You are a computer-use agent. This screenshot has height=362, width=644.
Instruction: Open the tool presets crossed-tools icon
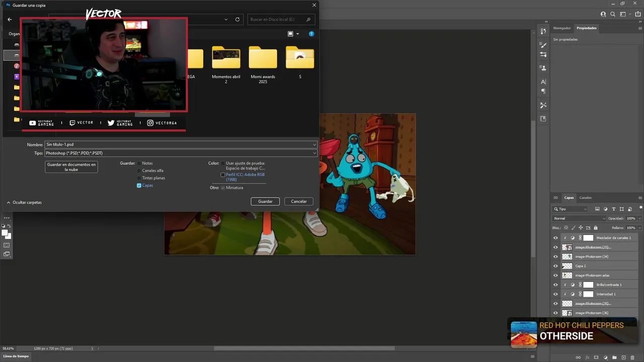tap(543, 105)
